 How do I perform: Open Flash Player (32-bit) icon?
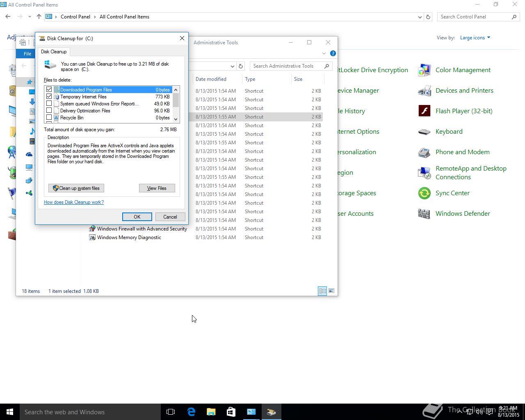[x=424, y=111]
